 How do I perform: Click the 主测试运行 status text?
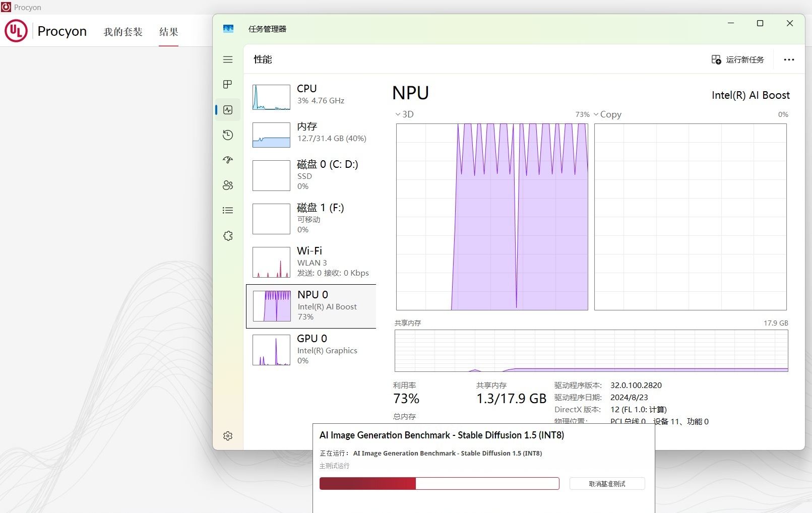pyautogui.click(x=334, y=466)
